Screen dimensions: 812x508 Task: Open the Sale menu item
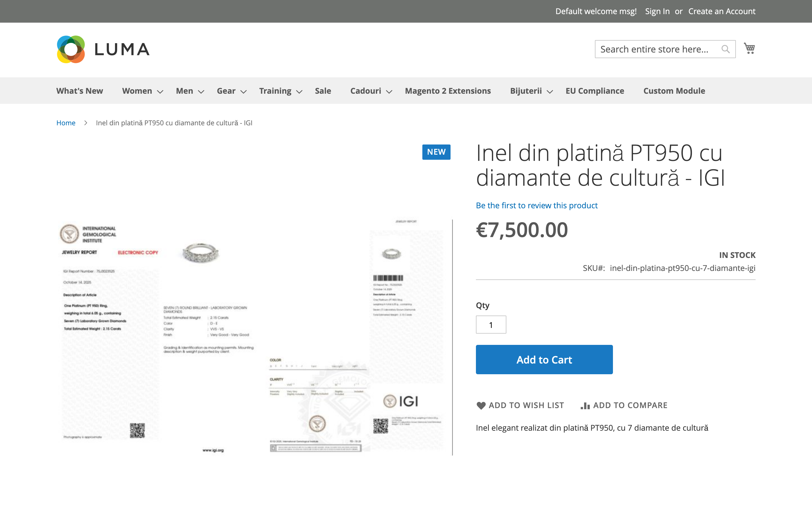(323, 91)
